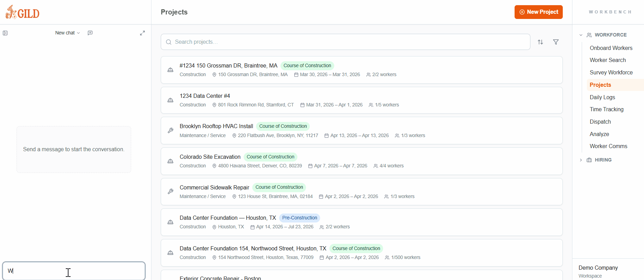Screen dimensions: 644x280
Task: Click hard hat icon for 1234 Data Center #4
Action: tap(170, 100)
